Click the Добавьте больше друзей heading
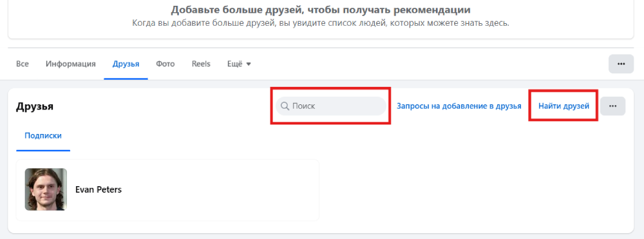 pos(321,10)
